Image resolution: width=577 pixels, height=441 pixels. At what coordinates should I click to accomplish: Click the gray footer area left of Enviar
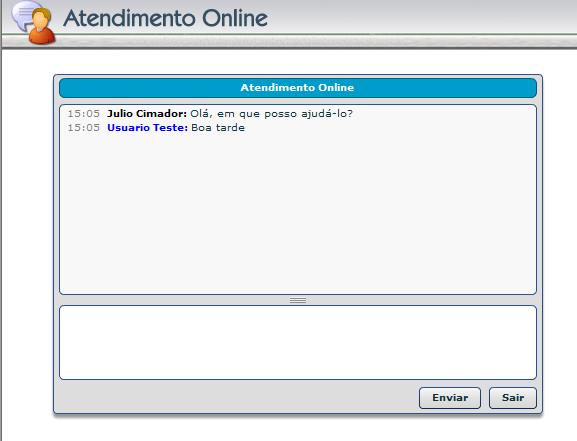236,398
